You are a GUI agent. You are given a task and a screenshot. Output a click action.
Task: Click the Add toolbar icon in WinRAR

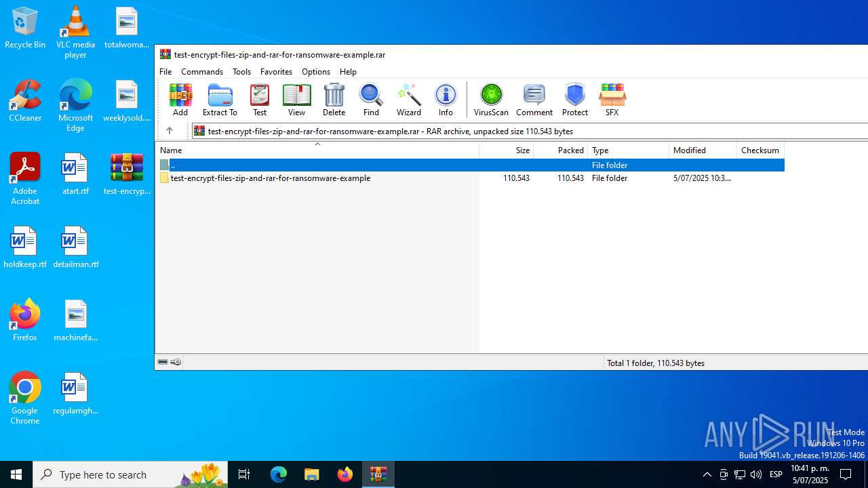click(180, 100)
